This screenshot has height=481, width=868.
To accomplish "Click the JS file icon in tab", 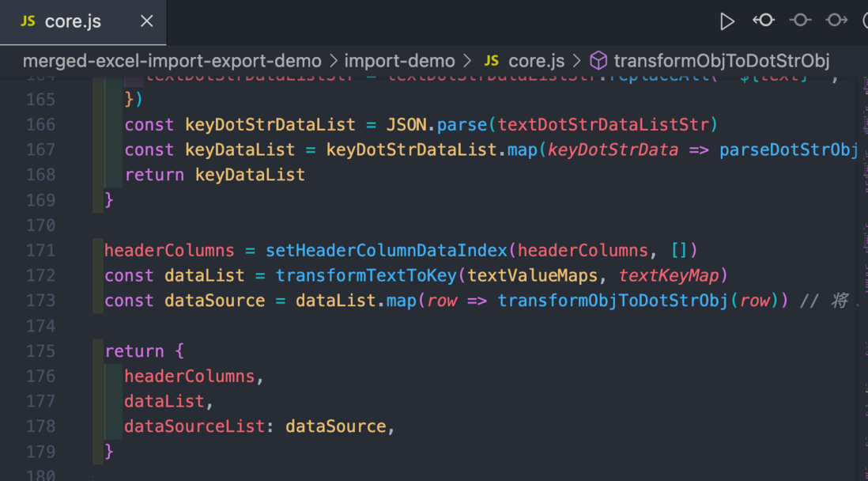I will click(28, 21).
